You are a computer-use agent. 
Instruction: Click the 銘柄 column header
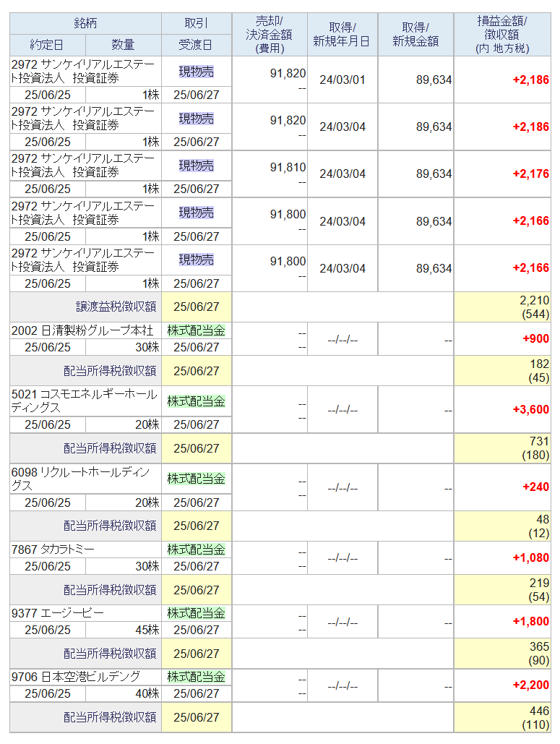(x=85, y=23)
